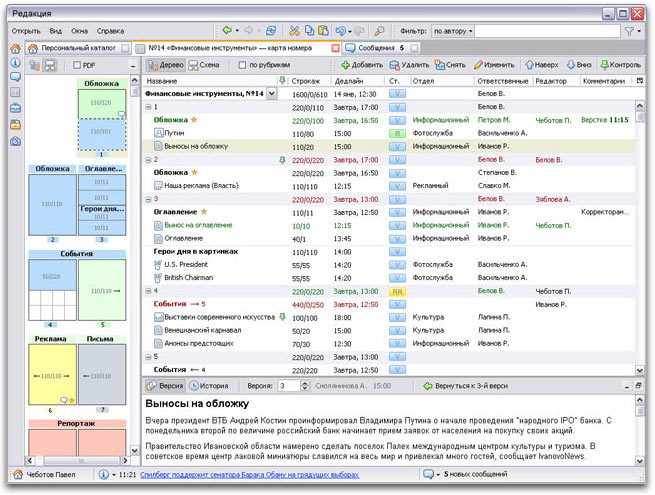The height and width of the screenshot is (495, 655).
Task: Open dropdown next to Финансовые инструменты №14
Action: click(x=272, y=93)
